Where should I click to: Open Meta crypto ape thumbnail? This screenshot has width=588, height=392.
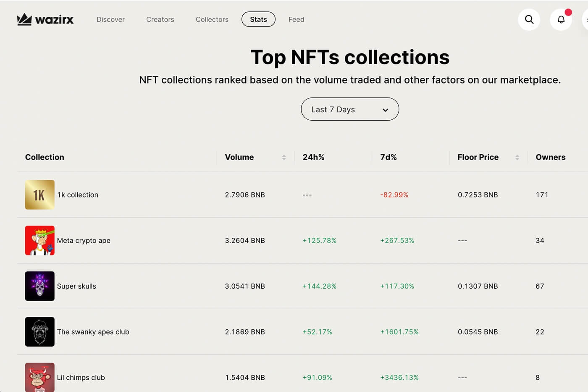tap(40, 240)
